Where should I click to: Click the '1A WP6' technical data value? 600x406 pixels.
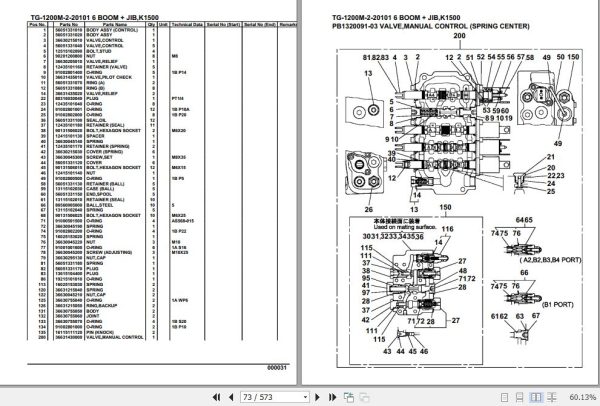pos(179,300)
